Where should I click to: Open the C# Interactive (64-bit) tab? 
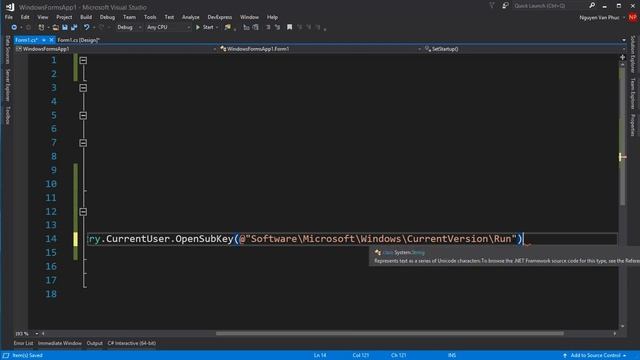[131, 343]
